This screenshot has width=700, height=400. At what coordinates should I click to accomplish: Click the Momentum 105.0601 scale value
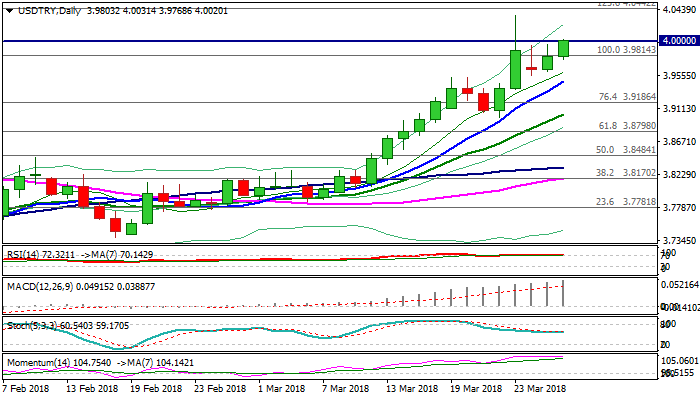(x=680, y=361)
